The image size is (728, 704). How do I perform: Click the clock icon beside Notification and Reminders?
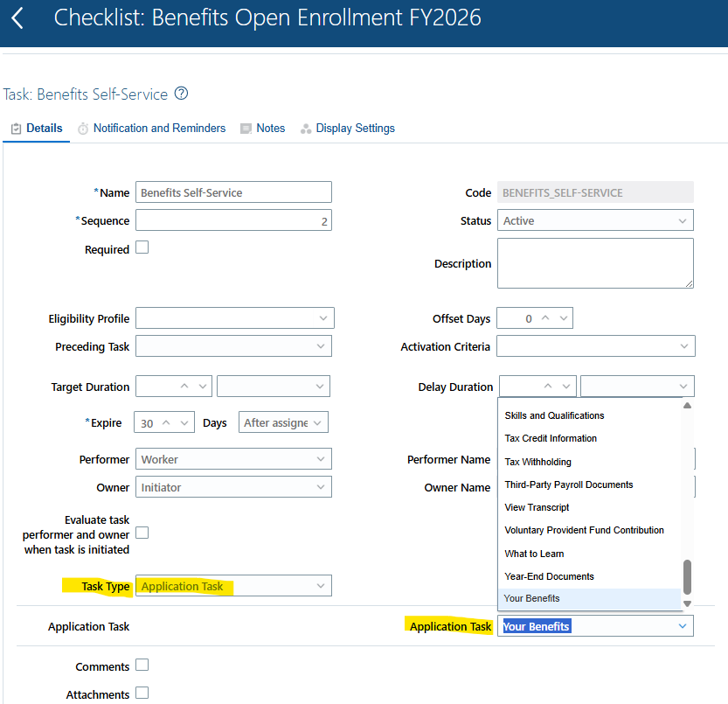(x=81, y=128)
